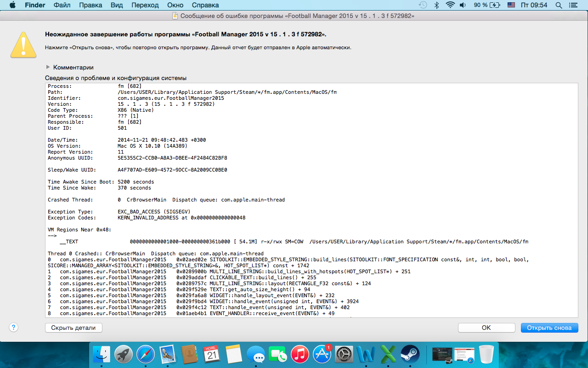
Task: Open System Preferences gear icon
Action: point(344,355)
